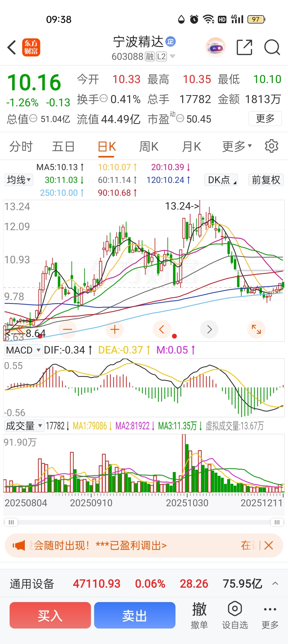The image size is (288, 644).
Task: Tap info icon next to 市盈
Action: coord(180,118)
